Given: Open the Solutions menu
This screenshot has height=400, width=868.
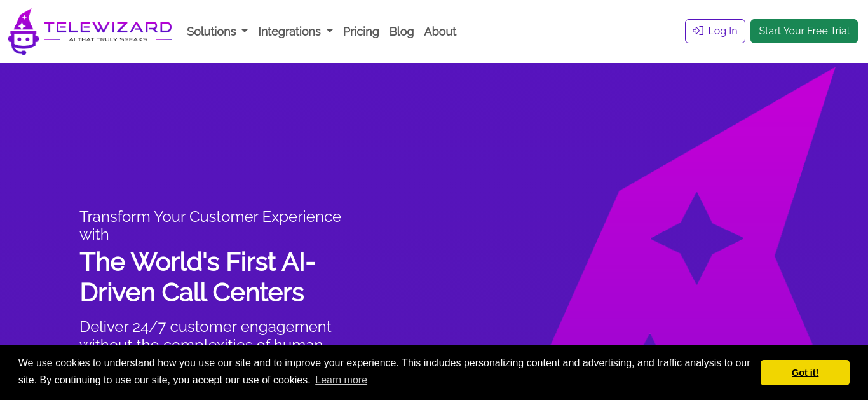Looking at the screenshot, I should click(x=217, y=31).
